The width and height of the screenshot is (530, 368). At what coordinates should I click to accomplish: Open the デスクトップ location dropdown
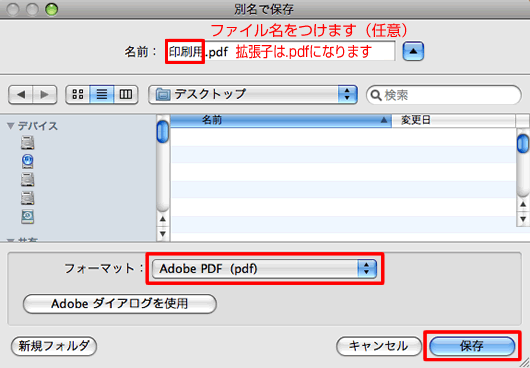coord(253,94)
